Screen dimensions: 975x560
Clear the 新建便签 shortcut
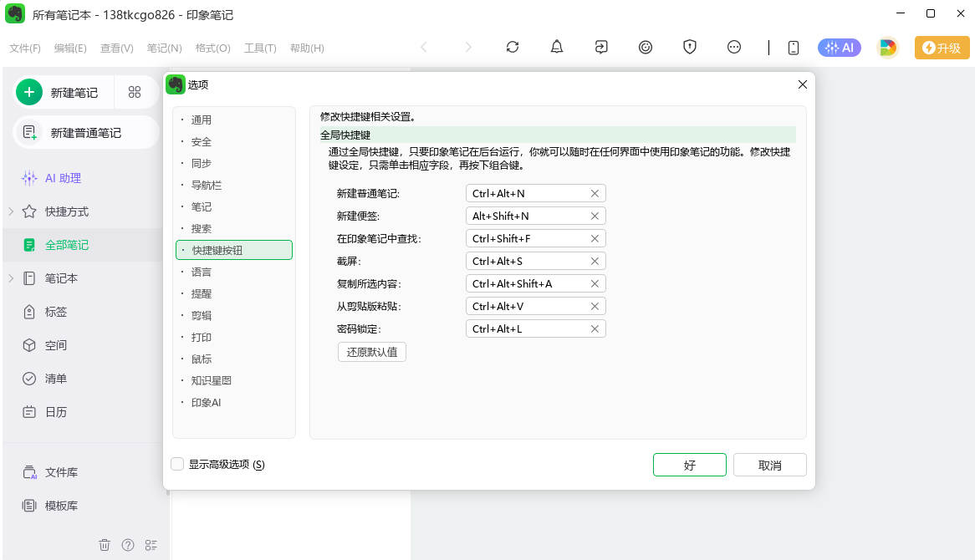click(595, 216)
